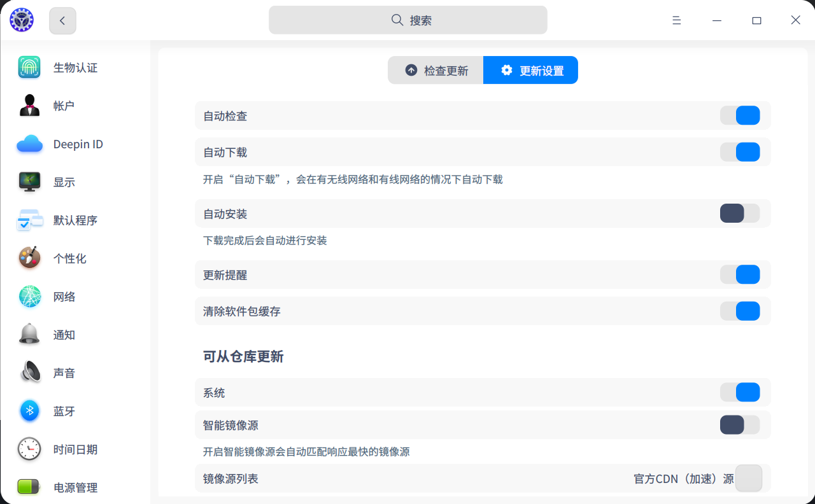Toggle the 更新提醒 switch off

coord(740,274)
